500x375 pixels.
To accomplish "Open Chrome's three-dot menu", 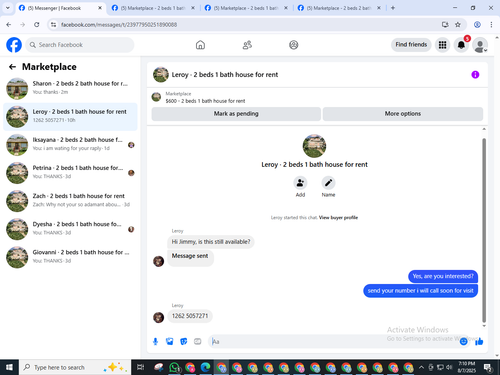I will point(491,24).
